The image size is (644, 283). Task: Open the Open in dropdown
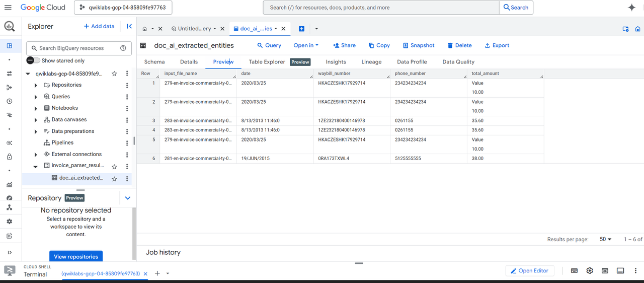(306, 45)
